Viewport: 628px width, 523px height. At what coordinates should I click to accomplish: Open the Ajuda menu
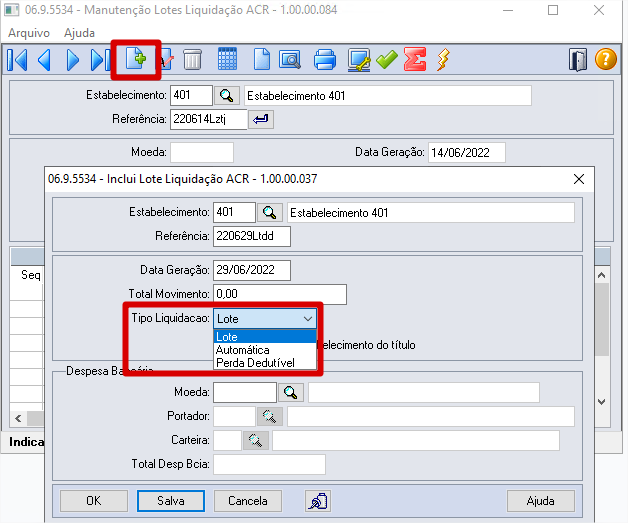coord(79,33)
